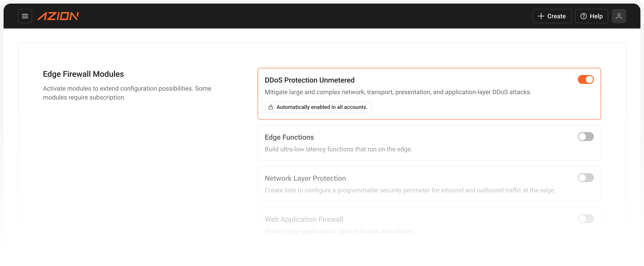644x266 pixels.
Task: Open the user profile avatar menu
Action: tap(619, 16)
